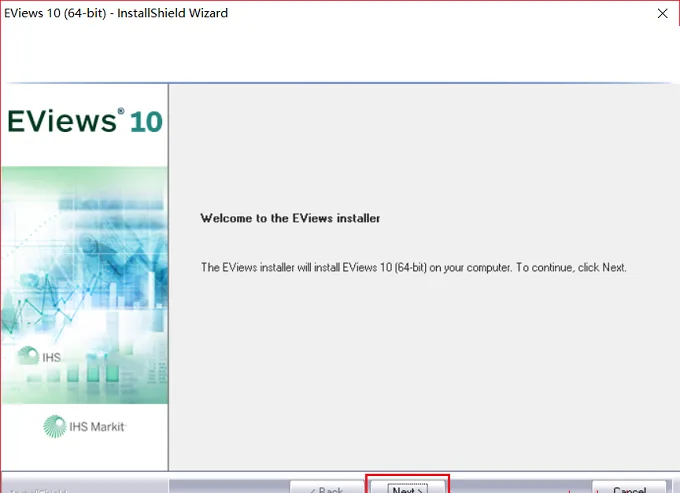Go back with the Back button

pyautogui.click(x=327, y=487)
